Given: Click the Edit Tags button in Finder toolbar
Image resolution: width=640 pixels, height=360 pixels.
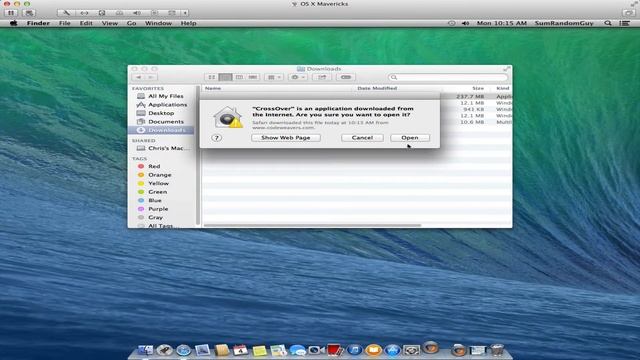Looking at the screenshot, I should [x=346, y=77].
